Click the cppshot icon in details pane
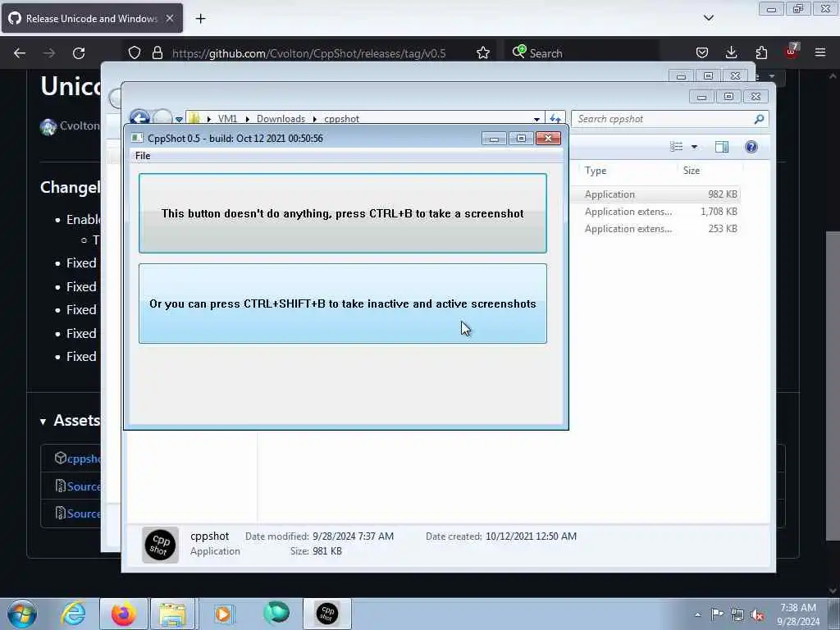The image size is (840, 630). pos(160,545)
